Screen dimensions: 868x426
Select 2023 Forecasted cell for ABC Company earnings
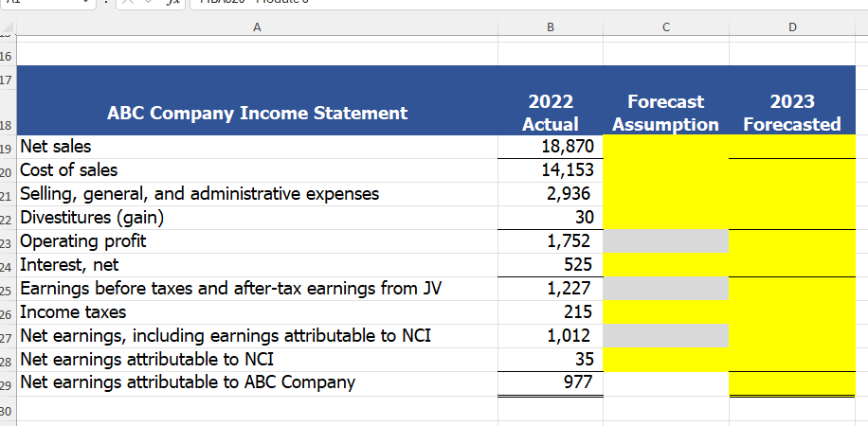point(792,383)
